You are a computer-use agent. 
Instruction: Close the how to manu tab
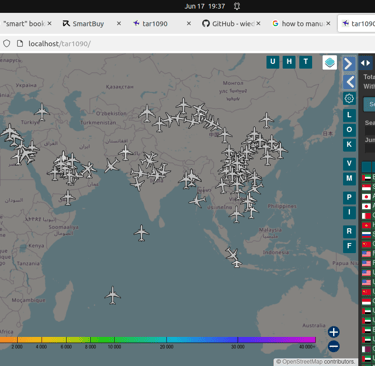[328, 23]
